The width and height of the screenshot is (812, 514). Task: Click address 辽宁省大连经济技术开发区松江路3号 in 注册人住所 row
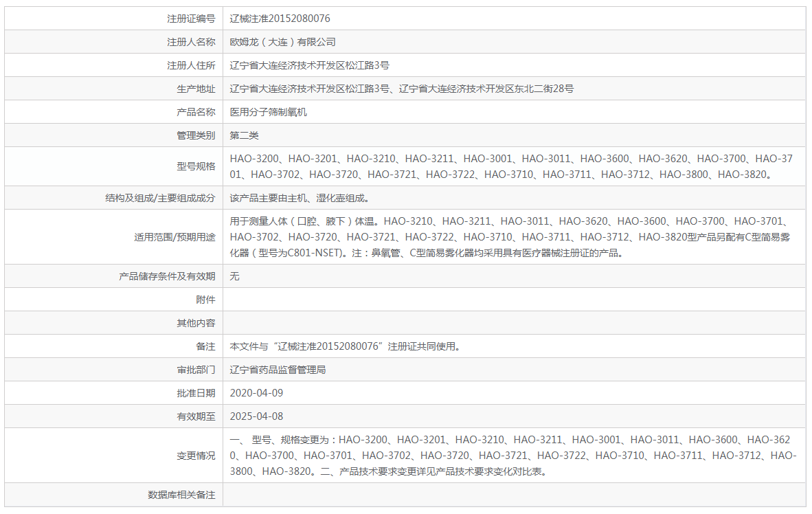tap(309, 65)
